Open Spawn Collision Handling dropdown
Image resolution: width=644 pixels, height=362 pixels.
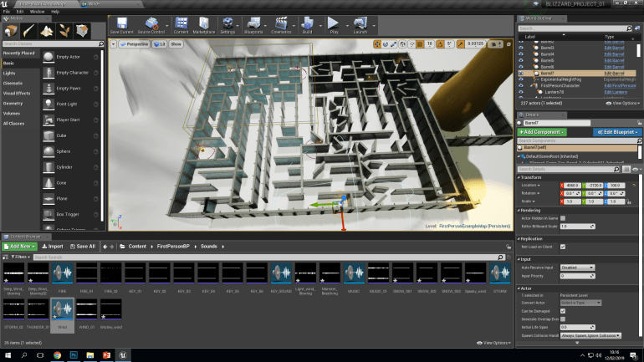click(x=590, y=336)
